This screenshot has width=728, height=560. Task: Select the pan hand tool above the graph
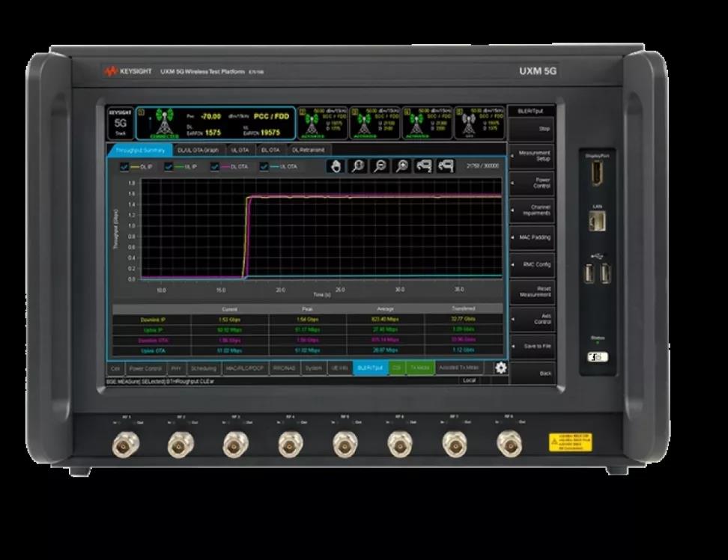click(x=336, y=166)
